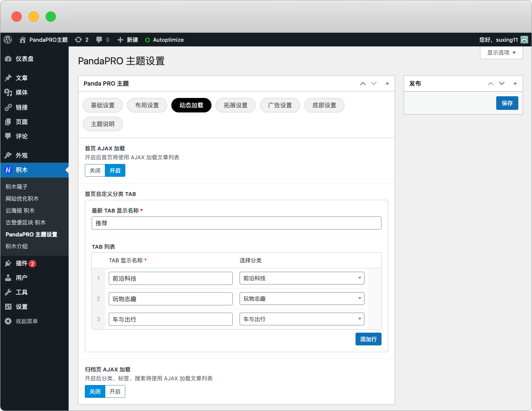Set 归档页 AJAX 加载 to 关闭
The height and width of the screenshot is (411, 532).
pyautogui.click(x=95, y=391)
